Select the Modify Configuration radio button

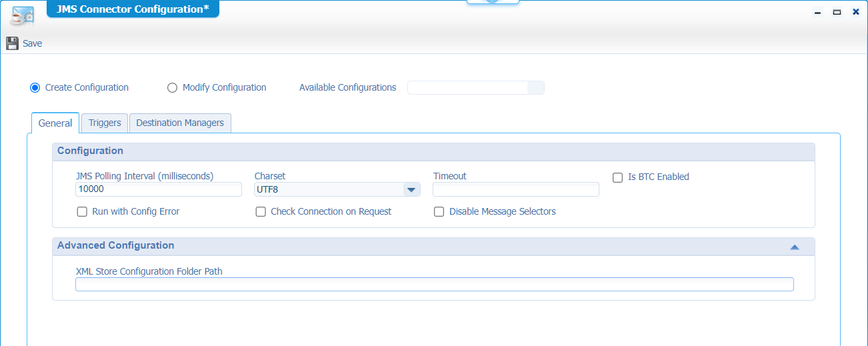pyautogui.click(x=173, y=88)
